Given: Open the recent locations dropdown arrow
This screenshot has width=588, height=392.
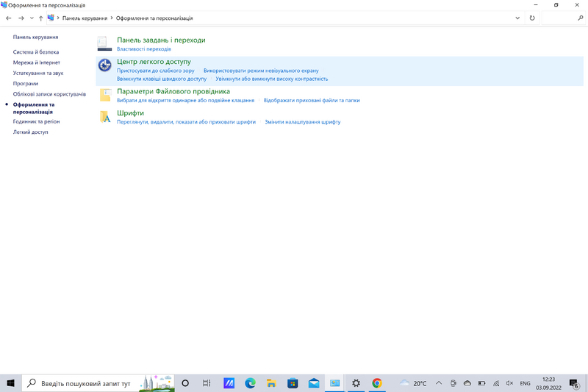Looking at the screenshot, I should (x=30, y=18).
